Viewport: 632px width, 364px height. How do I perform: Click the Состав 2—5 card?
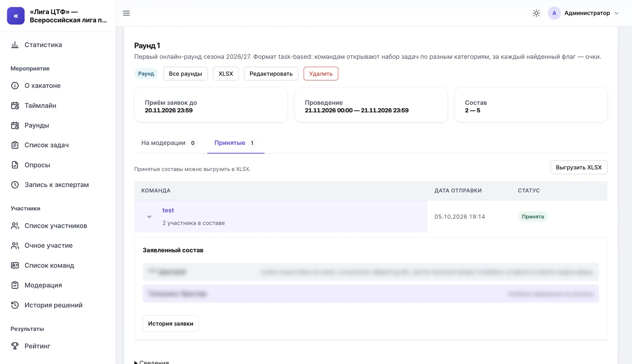coord(531,105)
